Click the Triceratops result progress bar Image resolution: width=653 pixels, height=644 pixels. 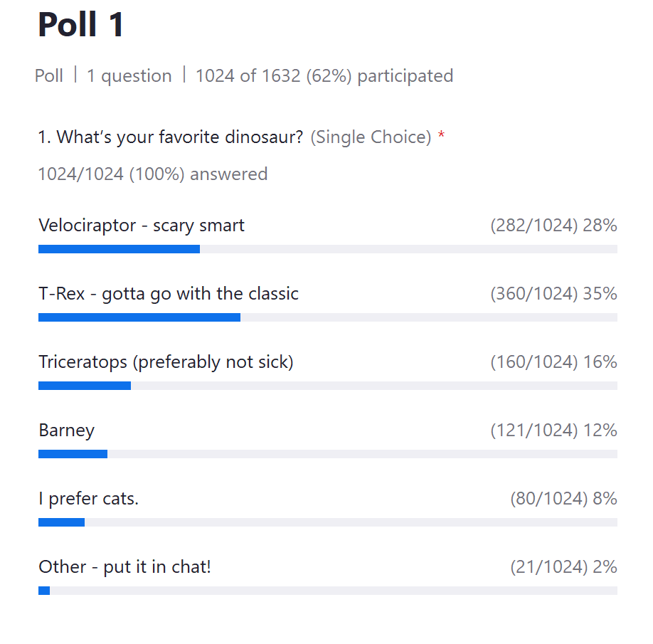[327, 386]
